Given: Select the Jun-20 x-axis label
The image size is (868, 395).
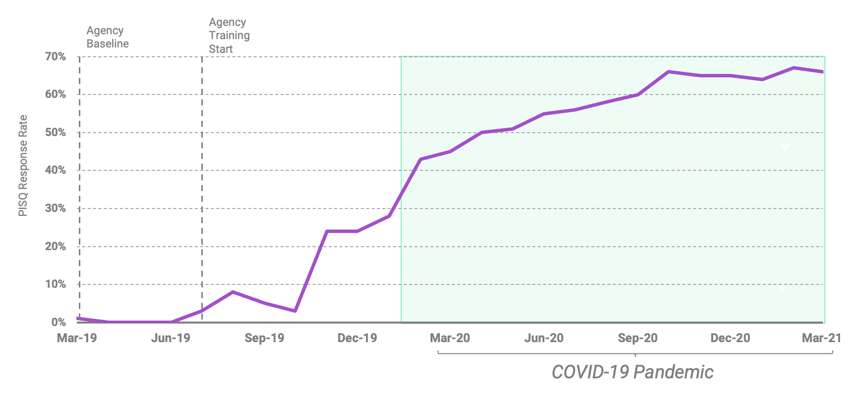Looking at the screenshot, I should click(544, 338).
